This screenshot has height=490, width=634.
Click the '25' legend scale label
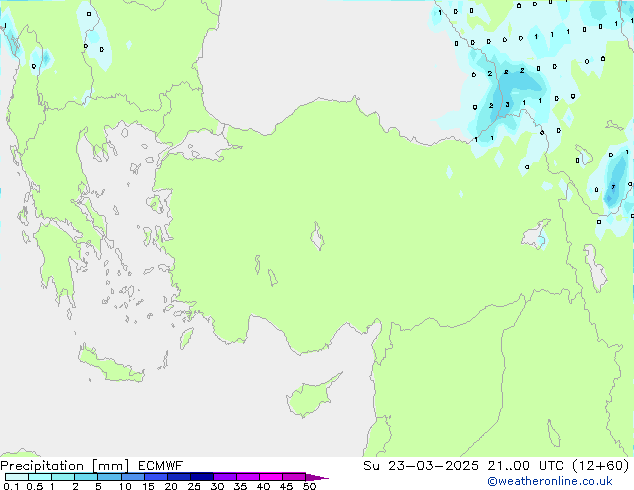coord(194,486)
